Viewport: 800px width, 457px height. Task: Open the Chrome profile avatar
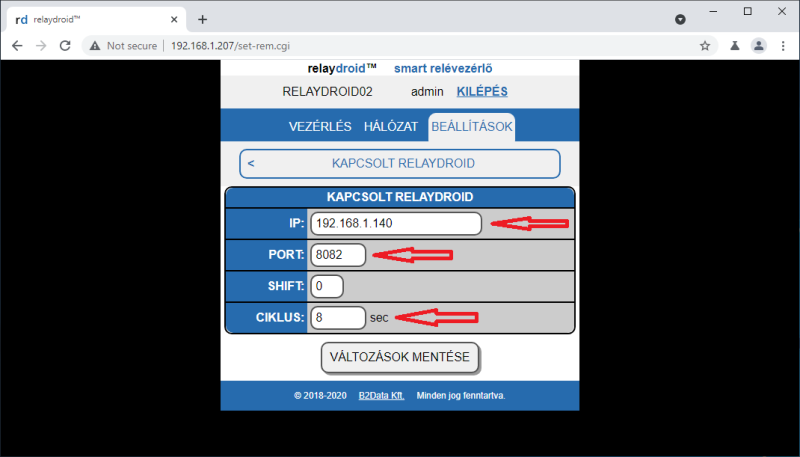[759, 46]
